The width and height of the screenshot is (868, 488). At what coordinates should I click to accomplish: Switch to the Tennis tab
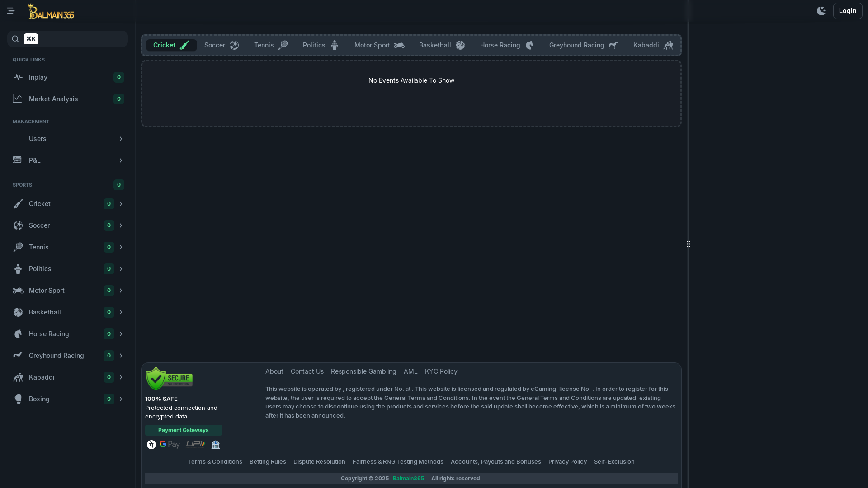[270, 45]
